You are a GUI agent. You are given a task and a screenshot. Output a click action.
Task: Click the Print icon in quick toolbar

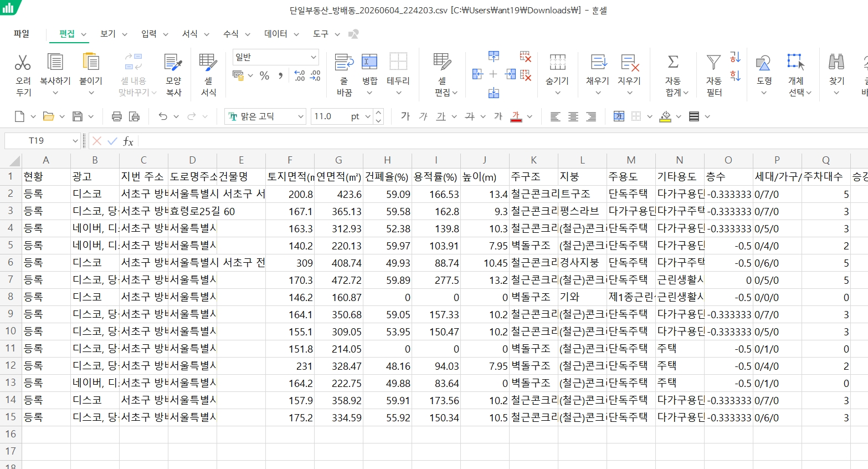coord(116,116)
